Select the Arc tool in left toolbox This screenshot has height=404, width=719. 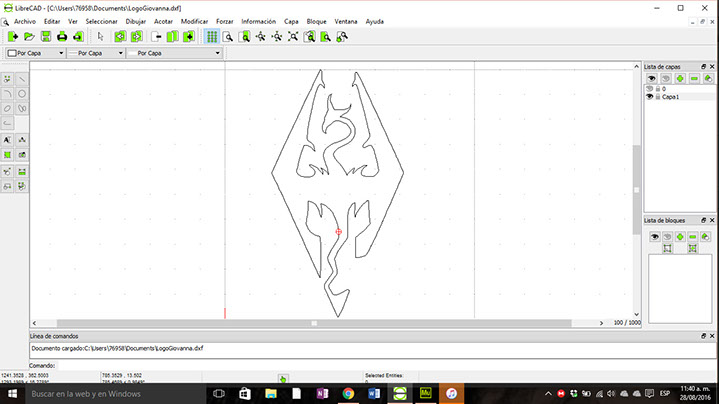7,94
